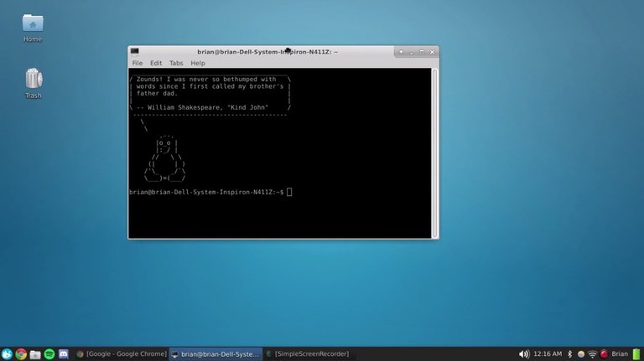644x361 pixels.
Task: Click the terminal icon in the title bar
Action: (135, 51)
